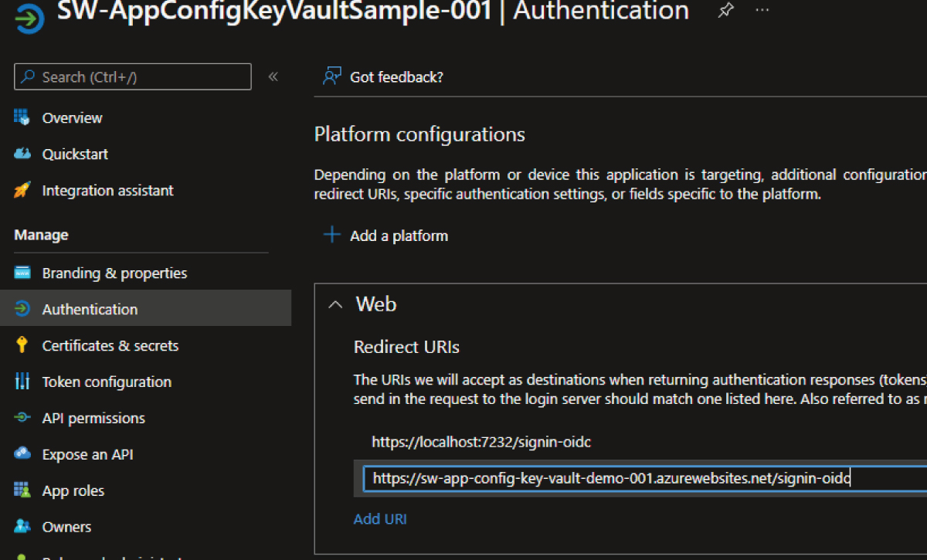927x560 pixels.
Task: Click the Redirect URIs heading
Action: [x=406, y=348]
